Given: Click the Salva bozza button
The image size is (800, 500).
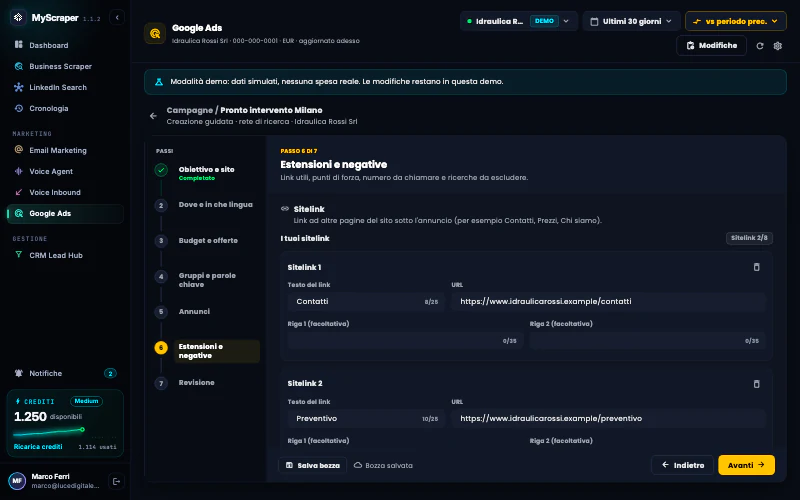Looking at the screenshot, I should click(x=312, y=465).
